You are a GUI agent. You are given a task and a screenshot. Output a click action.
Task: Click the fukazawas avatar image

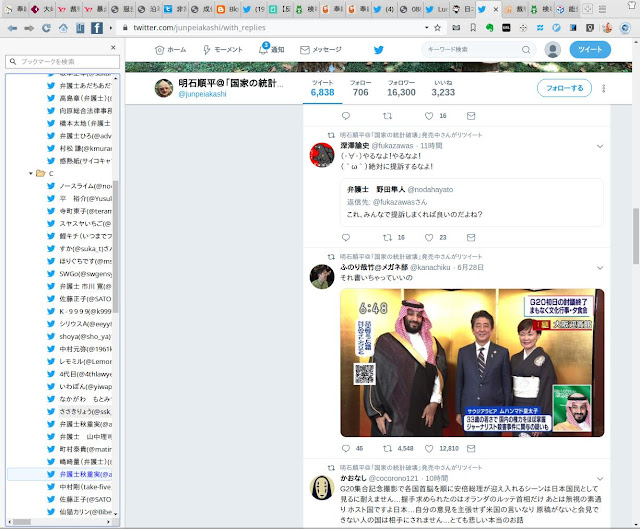click(x=322, y=155)
